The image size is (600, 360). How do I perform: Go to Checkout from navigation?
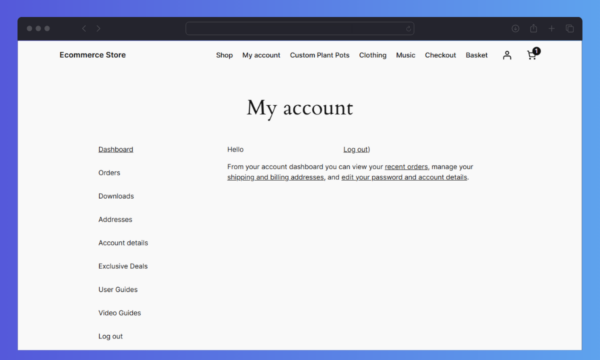coord(440,55)
